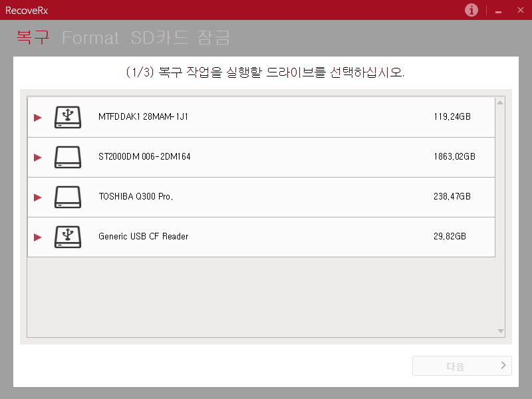Open the SD카드 잠금 tab
The image size is (532, 399).
tap(180, 38)
